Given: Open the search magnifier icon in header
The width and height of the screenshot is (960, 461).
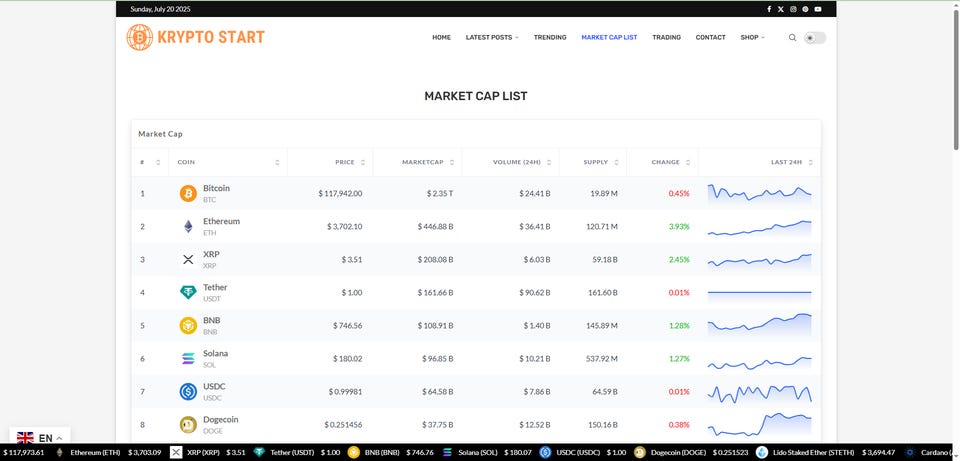Looking at the screenshot, I should tap(792, 38).
